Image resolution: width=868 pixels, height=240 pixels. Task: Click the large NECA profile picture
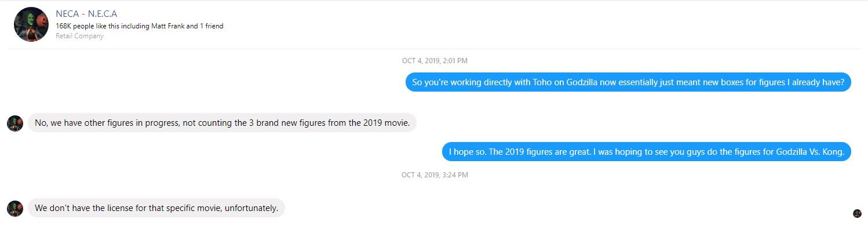point(31,24)
